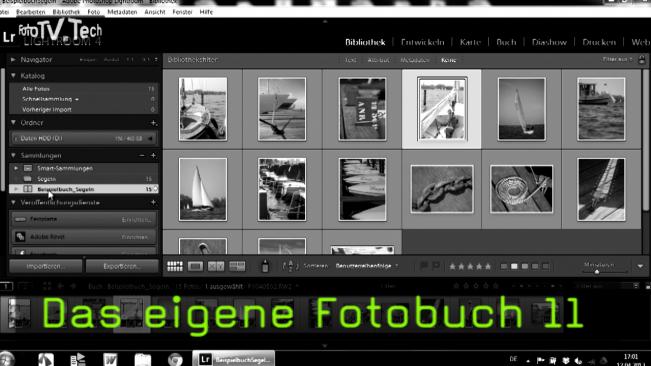The image size is (651, 366).
Task: Add a collection with the Sammlungen plus icon
Action: tap(153, 156)
